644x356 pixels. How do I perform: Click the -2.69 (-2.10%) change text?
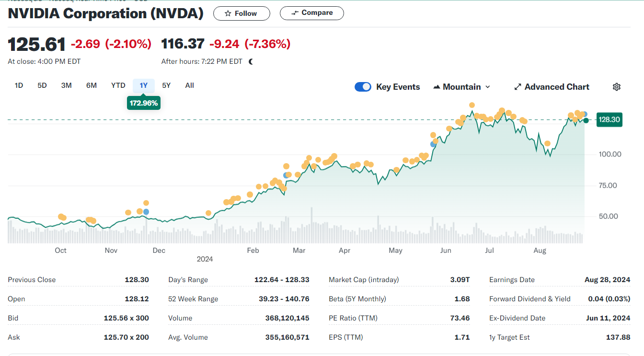click(x=111, y=44)
